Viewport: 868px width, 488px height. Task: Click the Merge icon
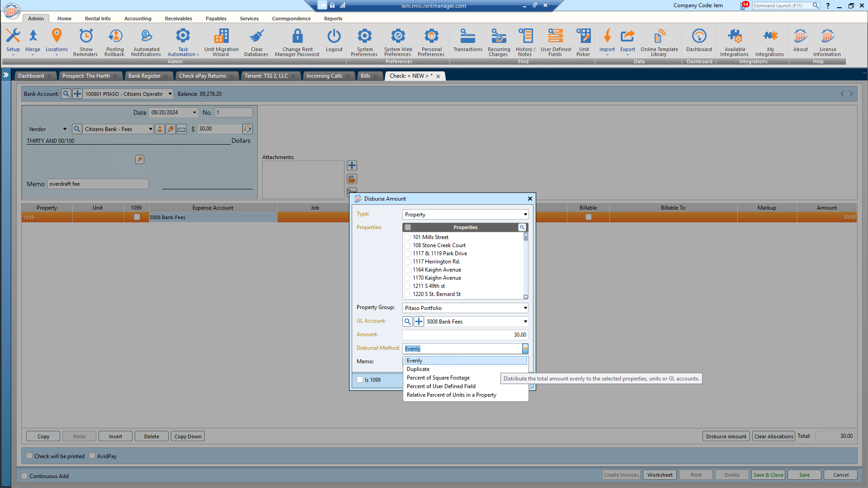(x=33, y=41)
